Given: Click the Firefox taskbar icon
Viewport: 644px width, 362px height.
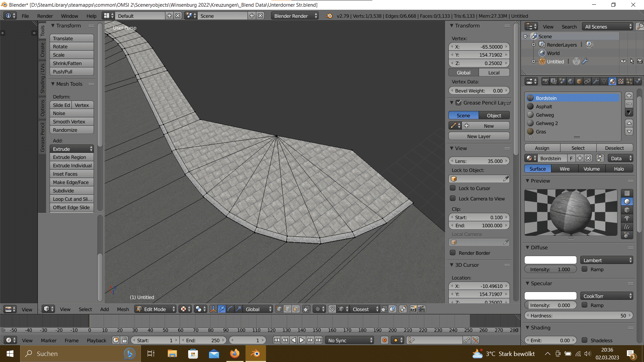Looking at the screenshot, I should [x=235, y=354].
